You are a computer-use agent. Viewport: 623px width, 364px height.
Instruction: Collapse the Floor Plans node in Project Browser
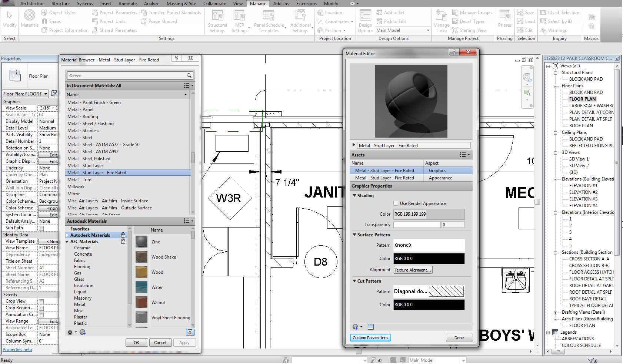[x=556, y=86]
